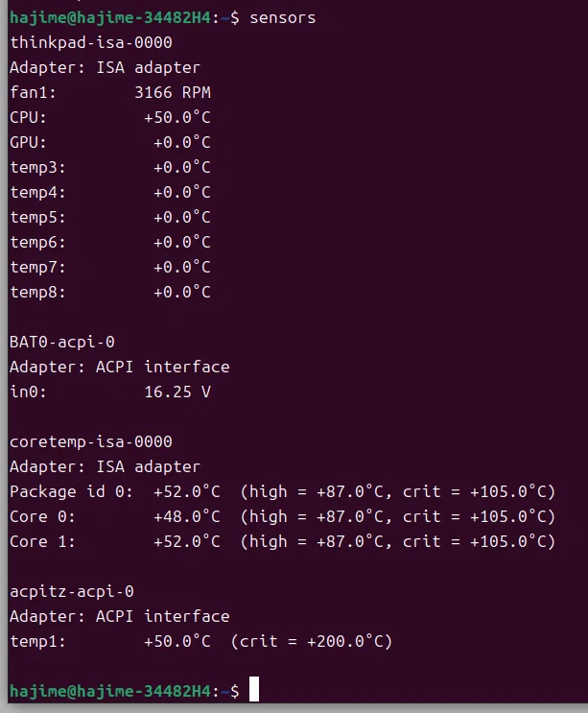Click the acpitz-acpi-0 heading
588x713 pixels.
(x=72, y=591)
